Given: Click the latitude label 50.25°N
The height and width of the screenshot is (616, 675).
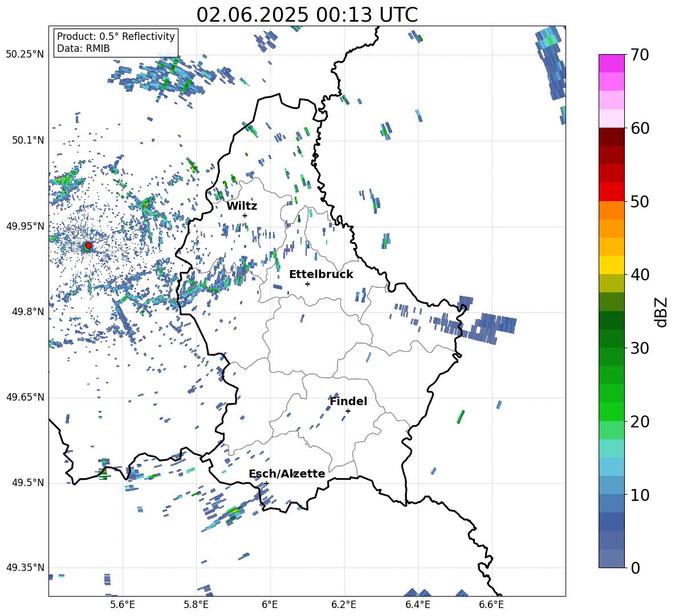Looking at the screenshot, I should (x=25, y=55).
